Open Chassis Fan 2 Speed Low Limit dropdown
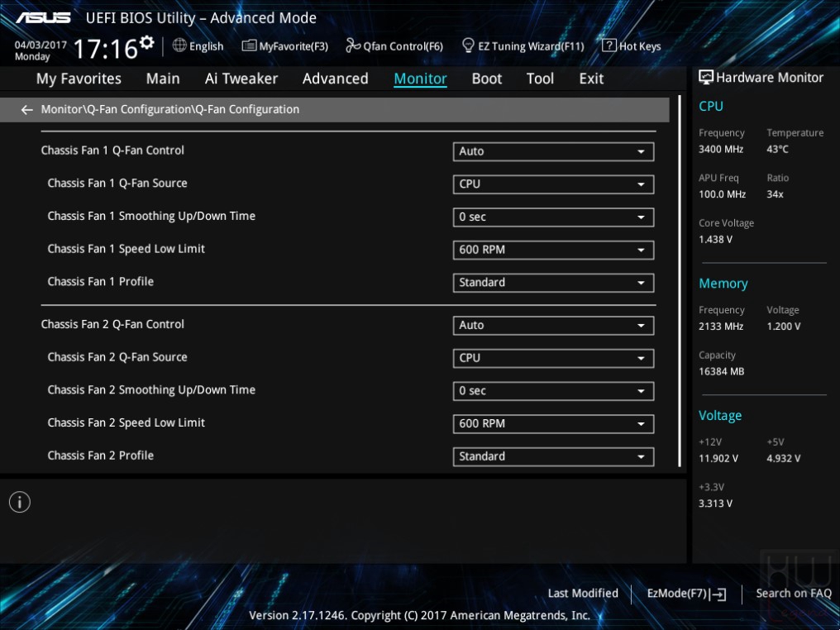This screenshot has height=630, width=840. 553,423
